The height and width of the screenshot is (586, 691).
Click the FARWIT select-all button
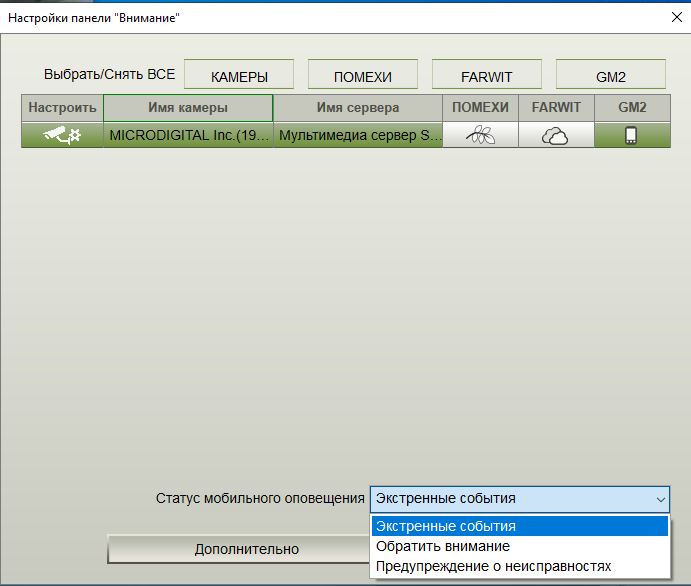click(487, 74)
